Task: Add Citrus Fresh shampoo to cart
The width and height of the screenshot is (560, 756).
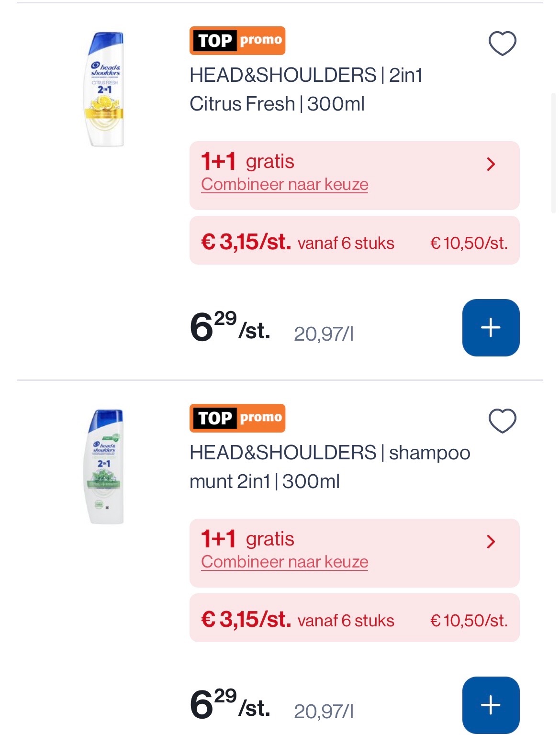Action: (x=491, y=328)
